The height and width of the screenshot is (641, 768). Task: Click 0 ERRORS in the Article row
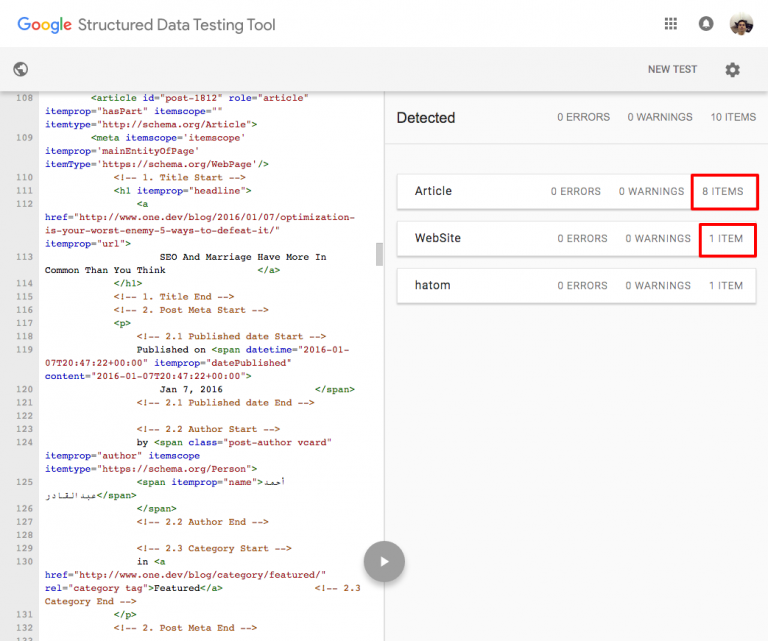(576, 191)
